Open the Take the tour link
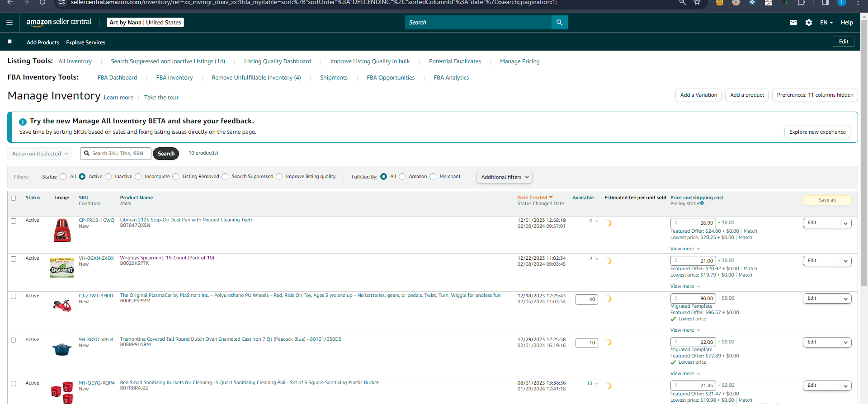The width and height of the screenshot is (868, 404). click(161, 98)
